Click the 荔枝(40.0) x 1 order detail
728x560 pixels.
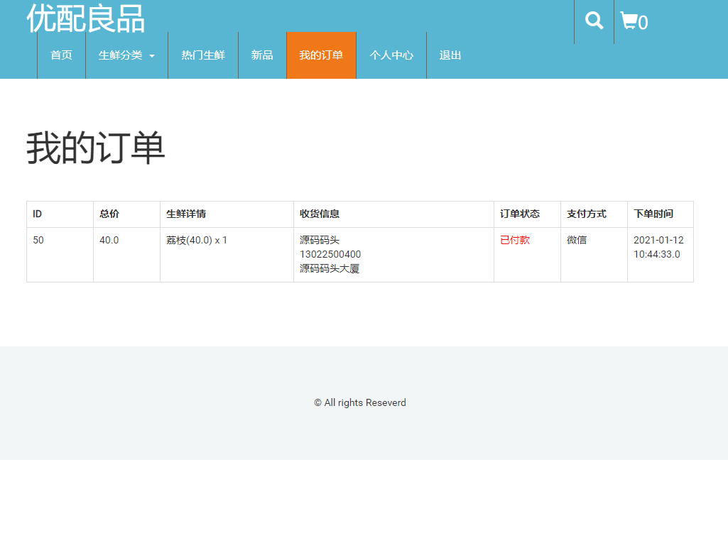pyautogui.click(x=195, y=240)
